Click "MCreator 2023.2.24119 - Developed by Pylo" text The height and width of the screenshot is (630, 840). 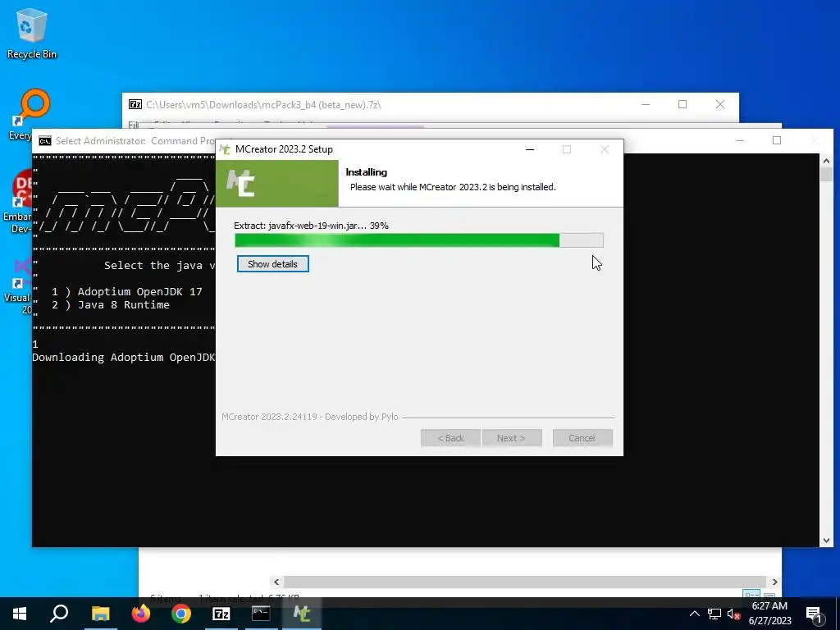click(309, 417)
